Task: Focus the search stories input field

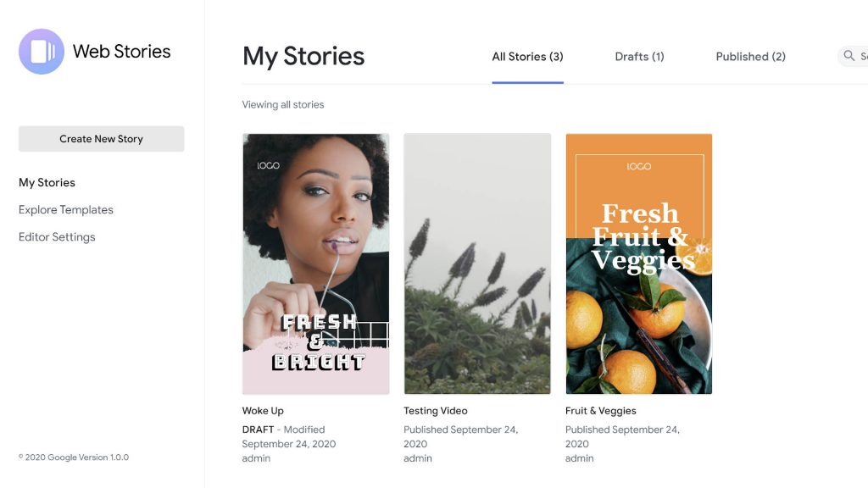Action: coord(861,57)
